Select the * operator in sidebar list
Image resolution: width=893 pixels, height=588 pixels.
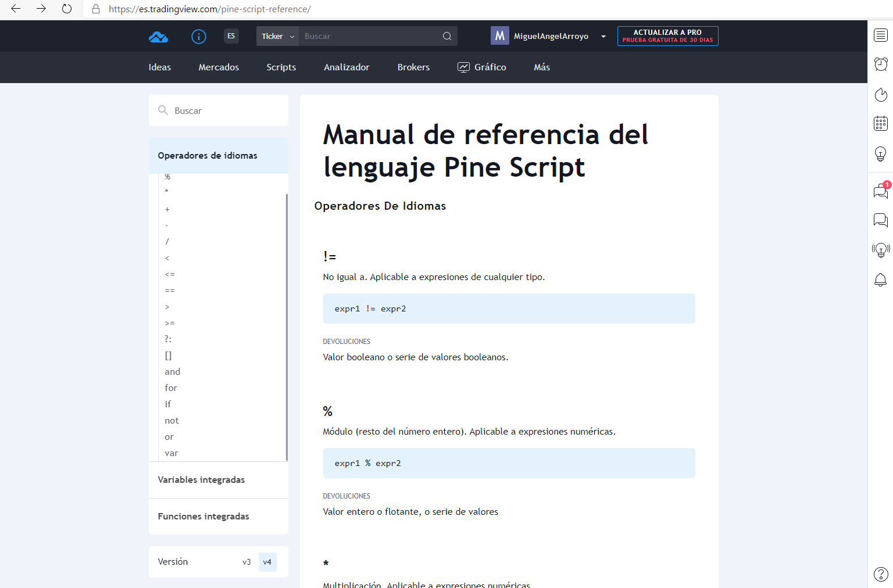tap(167, 192)
